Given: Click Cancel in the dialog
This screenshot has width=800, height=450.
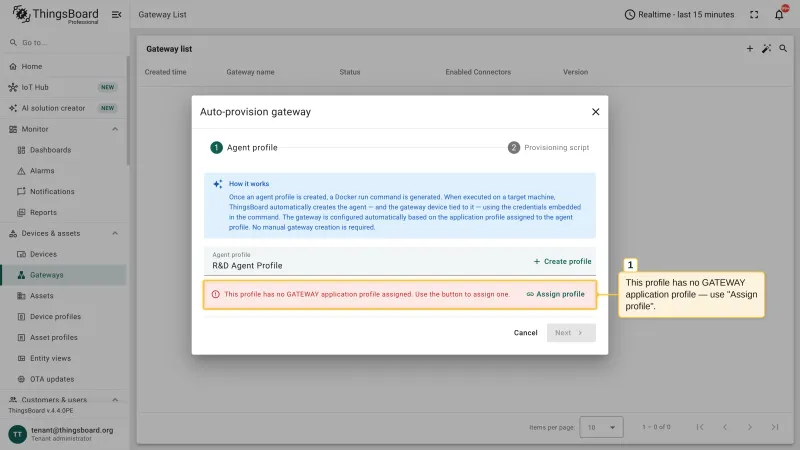Looking at the screenshot, I should coord(526,333).
